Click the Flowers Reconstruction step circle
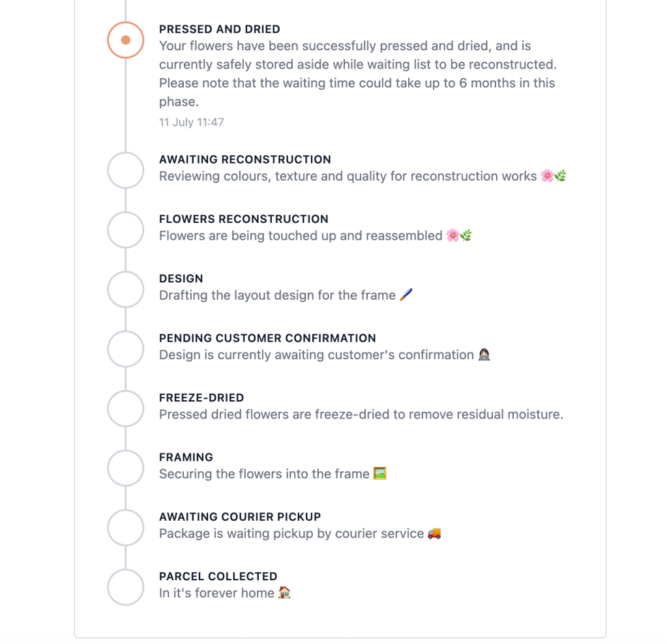The image size is (667, 644). pyautogui.click(x=125, y=229)
